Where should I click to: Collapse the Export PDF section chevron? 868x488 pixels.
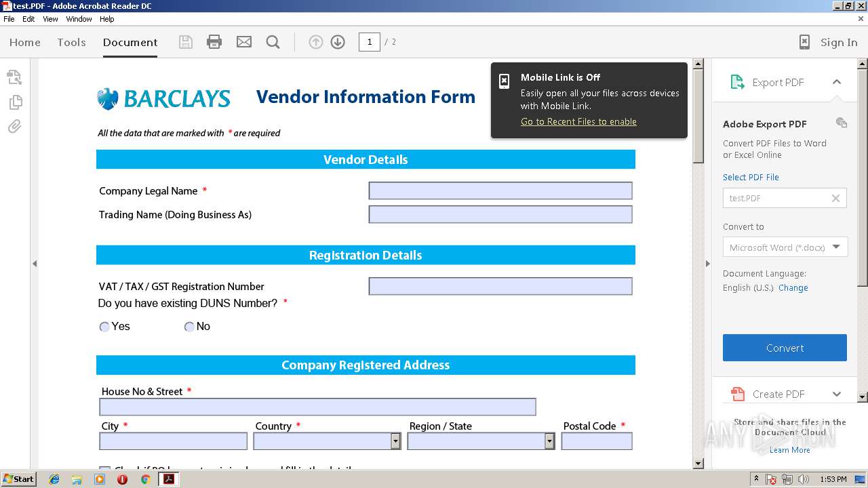pos(837,82)
